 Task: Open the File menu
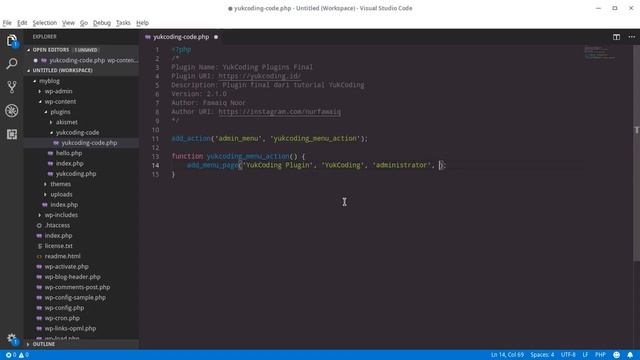click(x=7, y=23)
